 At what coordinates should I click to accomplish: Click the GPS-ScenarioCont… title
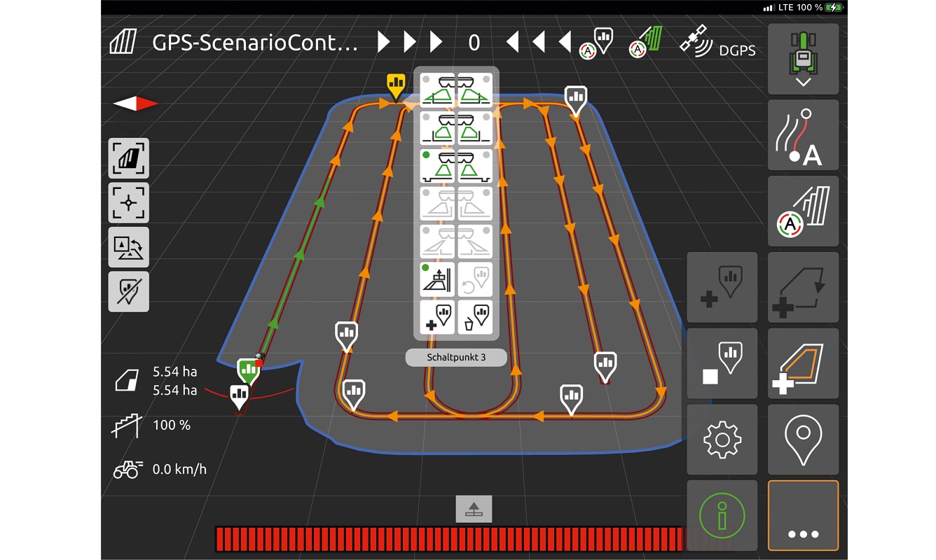[255, 43]
